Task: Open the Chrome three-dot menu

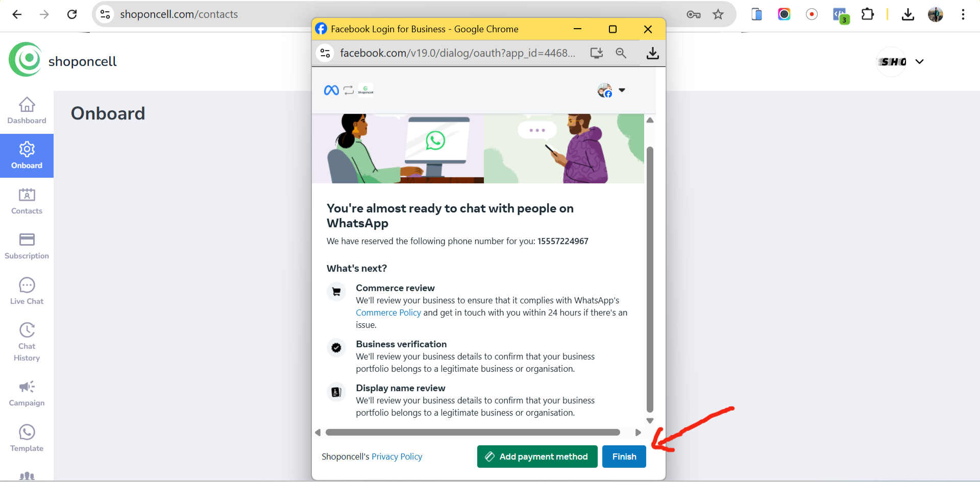Action: click(x=964, y=14)
